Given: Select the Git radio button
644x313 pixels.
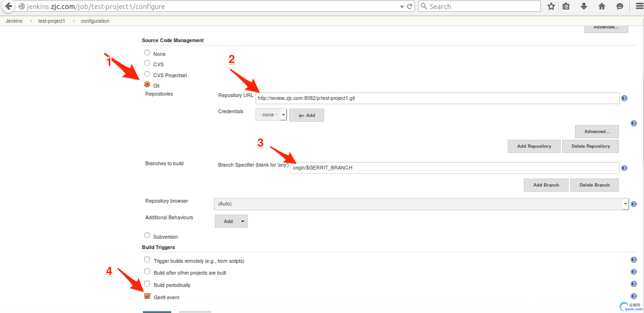Looking at the screenshot, I should coord(147,85).
